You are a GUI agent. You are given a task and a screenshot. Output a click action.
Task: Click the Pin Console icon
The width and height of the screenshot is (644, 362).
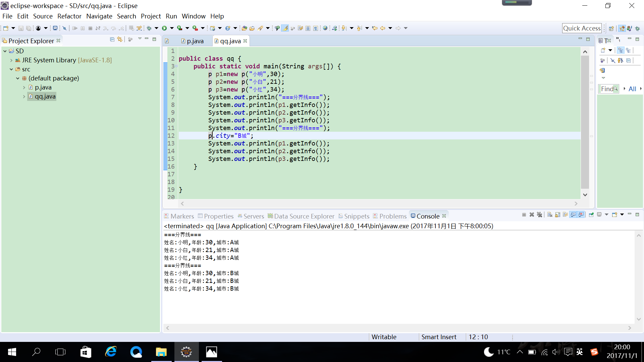[x=591, y=215]
